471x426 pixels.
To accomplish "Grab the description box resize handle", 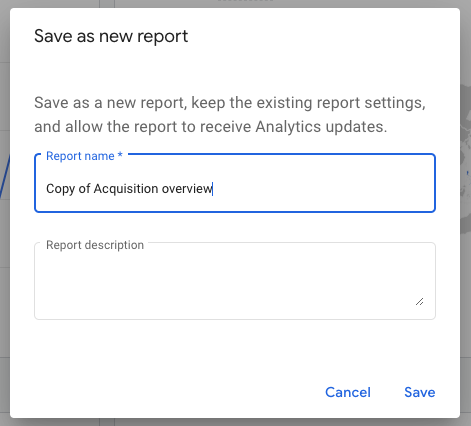I will coord(419,302).
